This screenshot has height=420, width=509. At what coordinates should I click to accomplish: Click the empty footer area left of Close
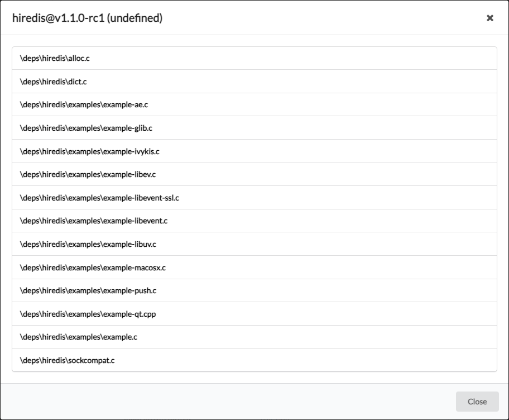pyautogui.click(x=223, y=402)
